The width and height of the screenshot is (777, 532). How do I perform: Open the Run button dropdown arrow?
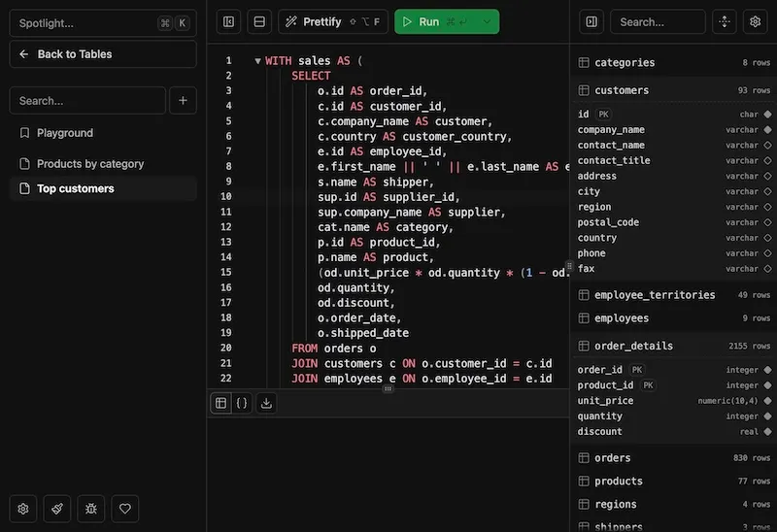[487, 21]
